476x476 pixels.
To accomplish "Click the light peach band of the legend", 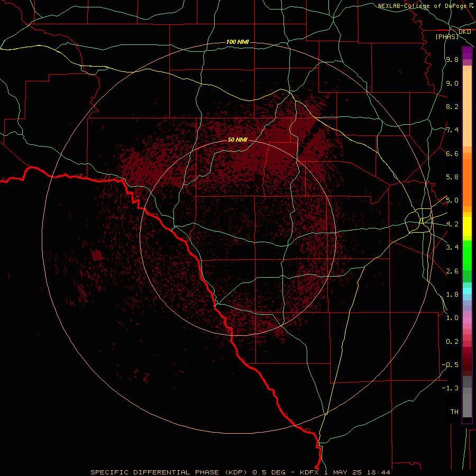I will [467, 108].
